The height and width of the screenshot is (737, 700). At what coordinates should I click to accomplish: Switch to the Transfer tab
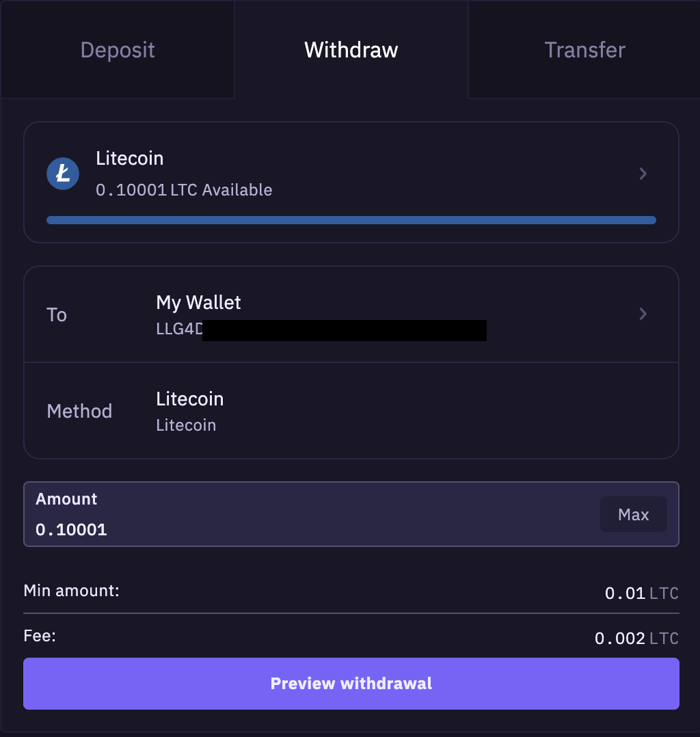click(584, 49)
